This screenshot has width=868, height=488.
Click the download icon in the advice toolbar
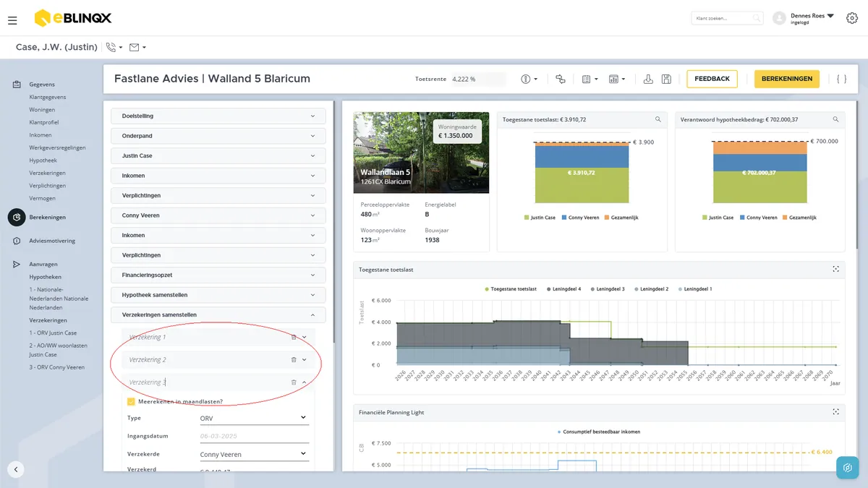(648, 79)
